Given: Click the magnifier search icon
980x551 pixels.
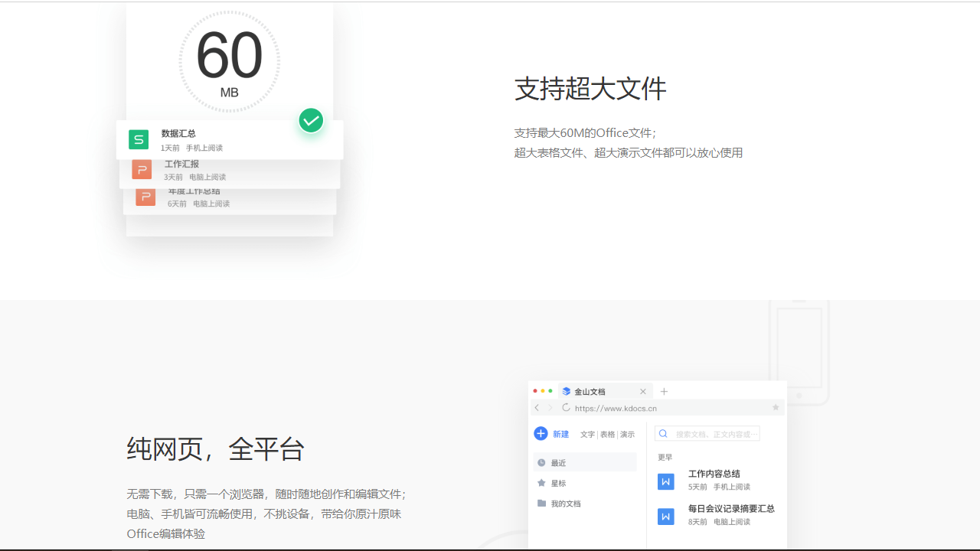Looking at the screenshot, I should point(664,434).
